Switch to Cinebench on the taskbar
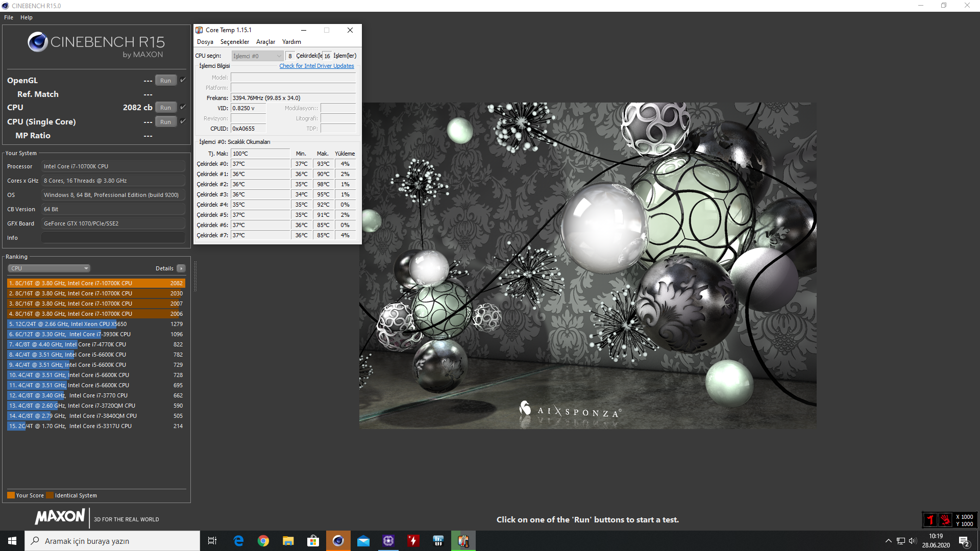The image size is (980, 551). [x=338, y=541]
